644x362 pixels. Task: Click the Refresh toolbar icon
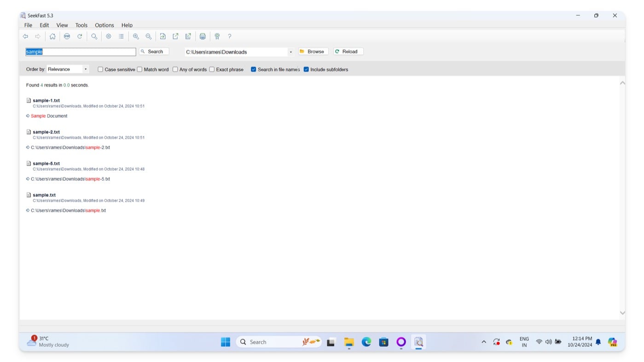click(80, 36)
